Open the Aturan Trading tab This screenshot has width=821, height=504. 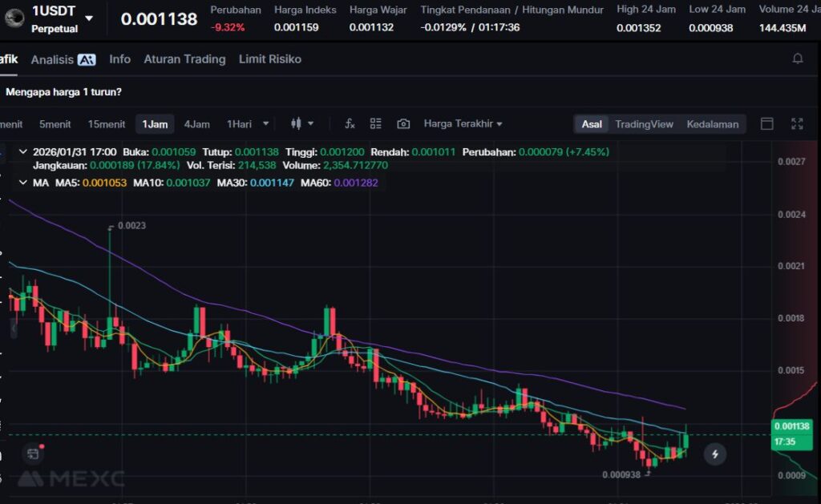click(x=184, y=59)
